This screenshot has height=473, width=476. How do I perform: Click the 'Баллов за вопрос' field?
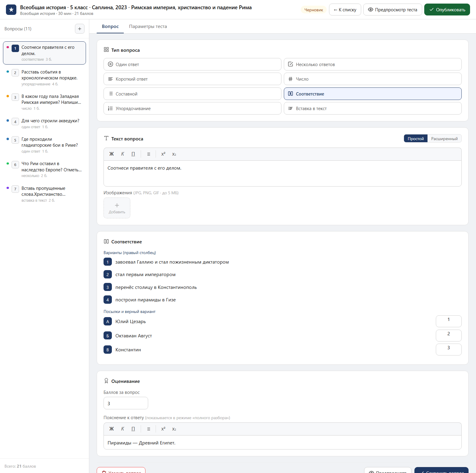pyautogui.click(x=126, y=403)
